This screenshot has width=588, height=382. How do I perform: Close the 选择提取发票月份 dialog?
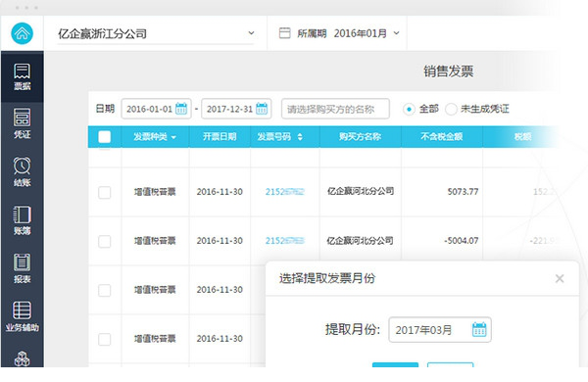coord(560,278)
